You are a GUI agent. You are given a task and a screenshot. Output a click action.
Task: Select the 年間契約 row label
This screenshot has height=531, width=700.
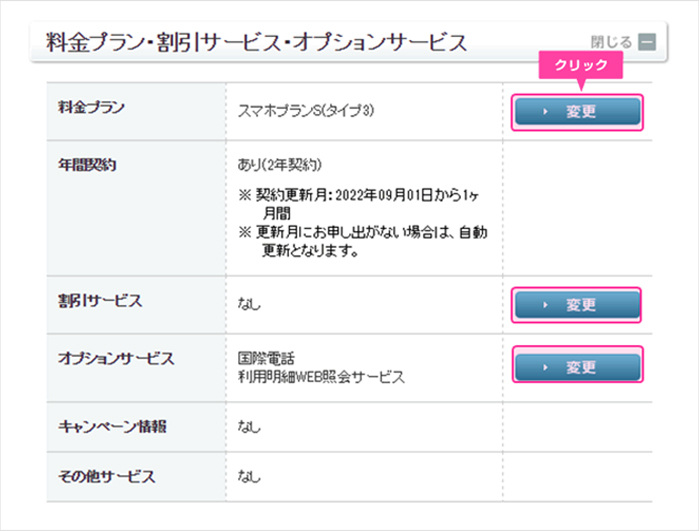pyautogui.click(x=88, y=165)
